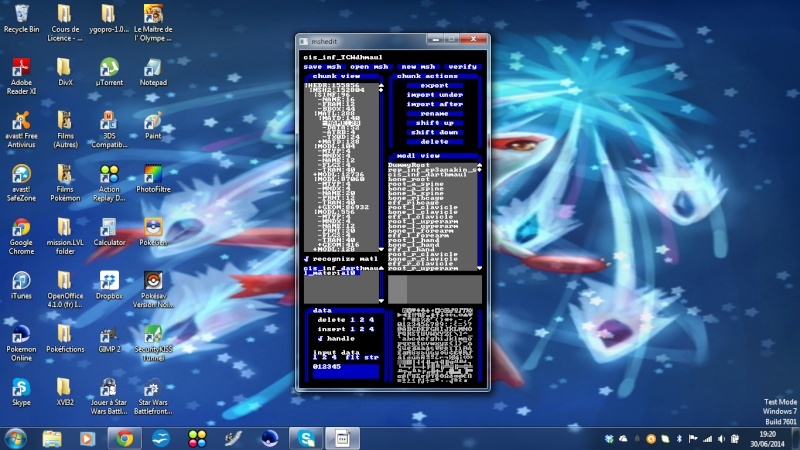The height and width of the screenshot is (450, 800).
Task: Click the import under button
Action: point(435,94)
